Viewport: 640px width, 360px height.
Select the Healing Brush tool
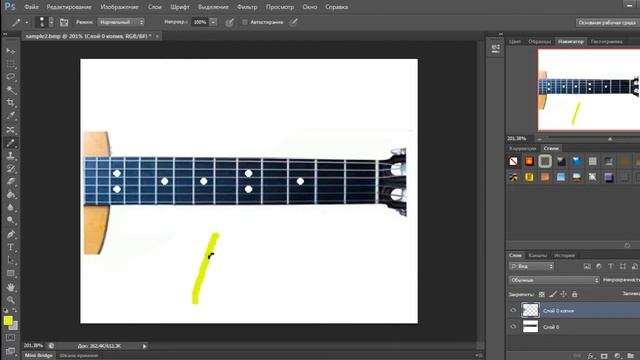coord(11,130)
